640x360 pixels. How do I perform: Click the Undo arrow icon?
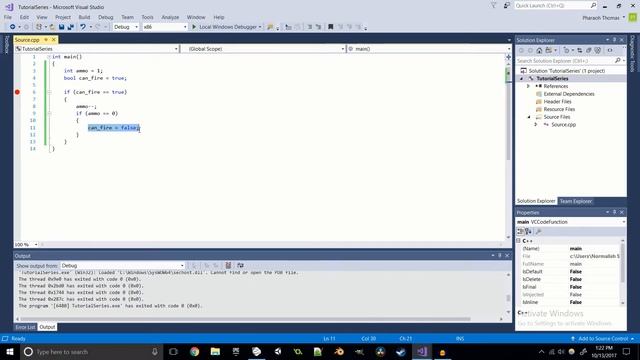click(x=83, y=27)
